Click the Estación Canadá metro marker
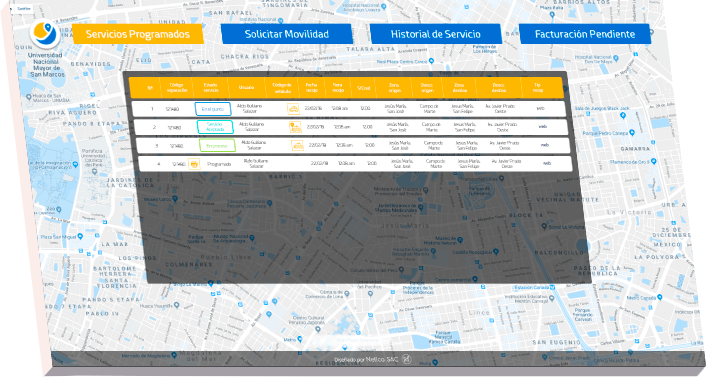Image resolution: width=706 pixels, height=378 pixels. pos(552,287)
